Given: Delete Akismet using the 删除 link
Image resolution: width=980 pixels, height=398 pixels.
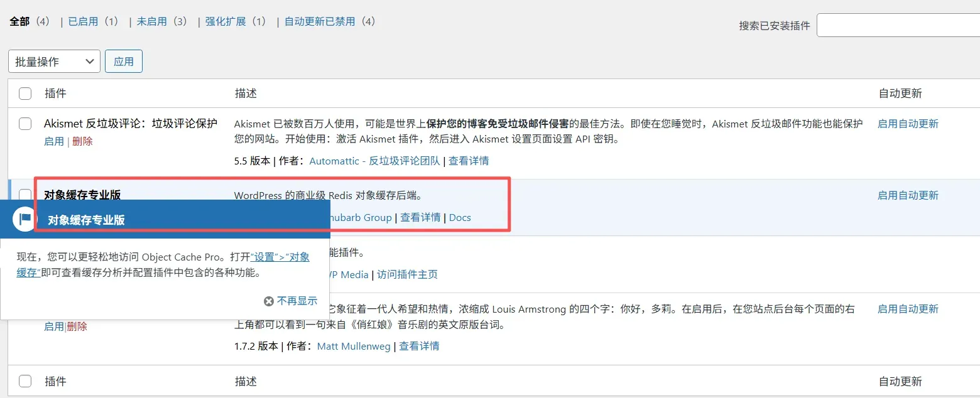Looking at the screenshot, I should pyautogui.click(x=82, y=141).
